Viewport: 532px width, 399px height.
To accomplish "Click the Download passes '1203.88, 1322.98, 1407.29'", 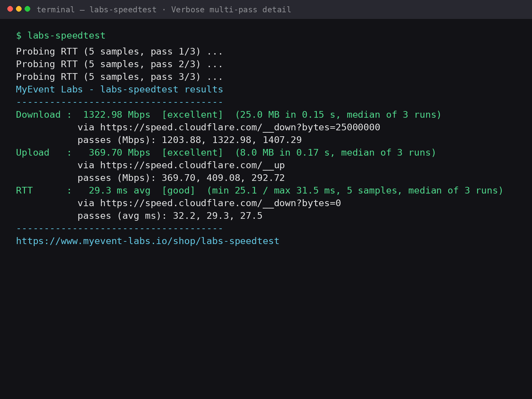I will [x=232, y=140].
